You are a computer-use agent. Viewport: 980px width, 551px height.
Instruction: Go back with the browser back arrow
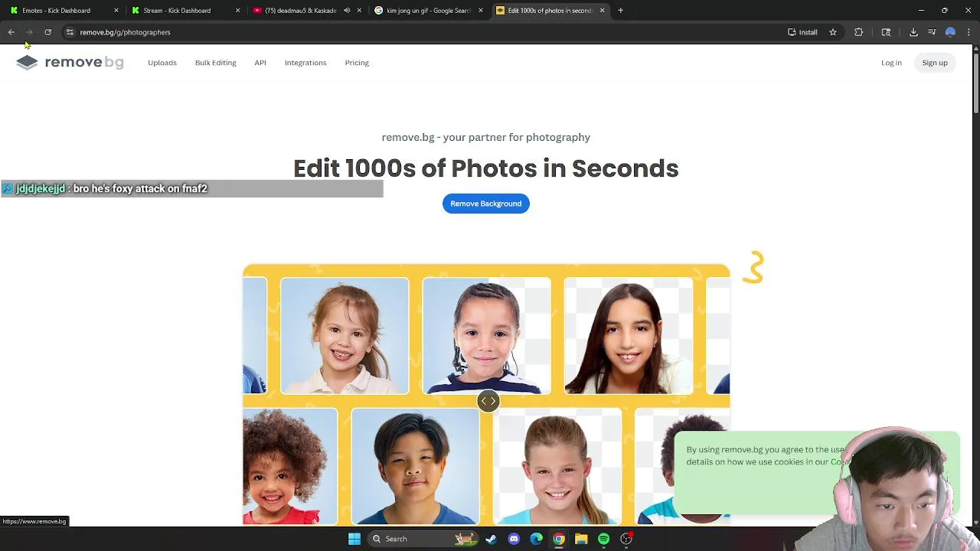pyautogui.click(x=11, y=32)
